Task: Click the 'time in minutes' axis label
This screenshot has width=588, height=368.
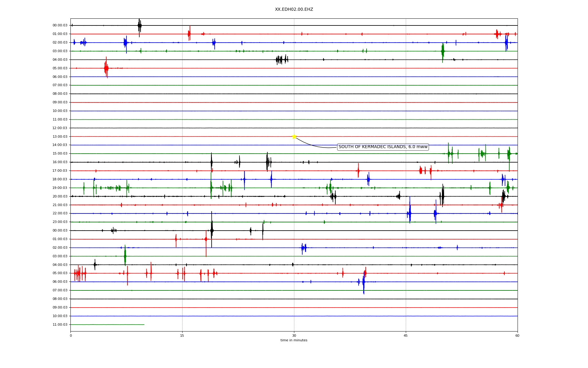Action: (x=294, y=340)
